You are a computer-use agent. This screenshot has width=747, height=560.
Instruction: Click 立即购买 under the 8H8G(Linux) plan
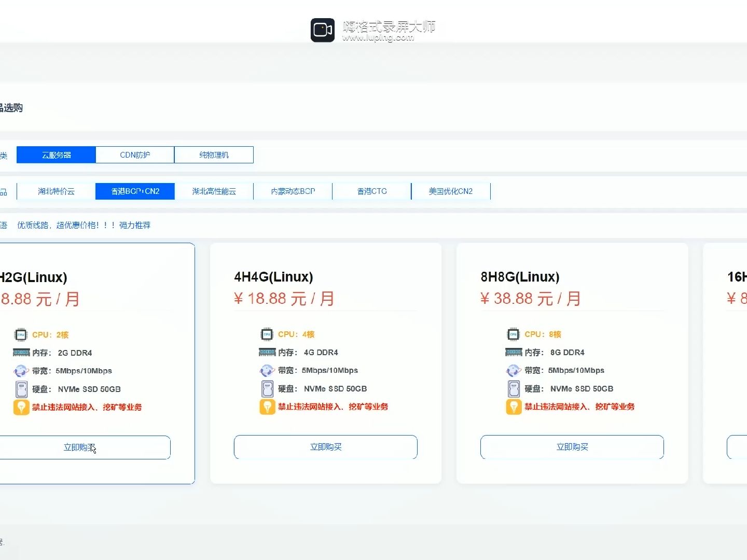[572, 447]
